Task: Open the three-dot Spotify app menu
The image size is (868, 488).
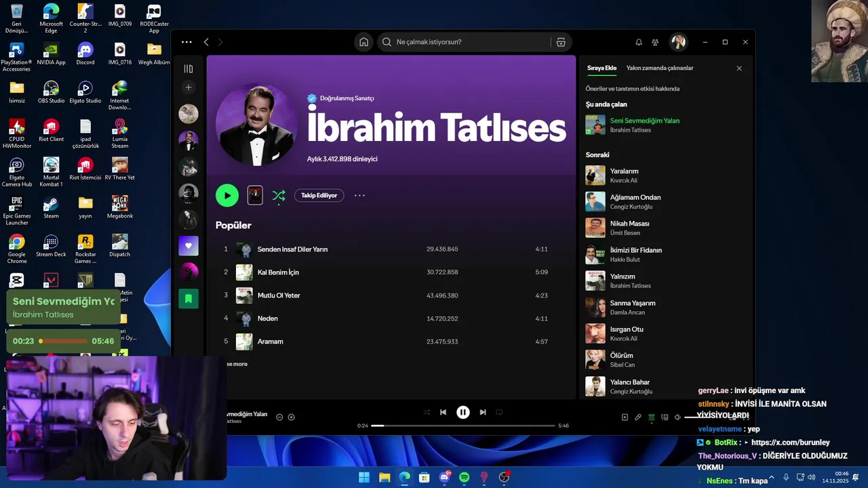Action: (186, 42)
